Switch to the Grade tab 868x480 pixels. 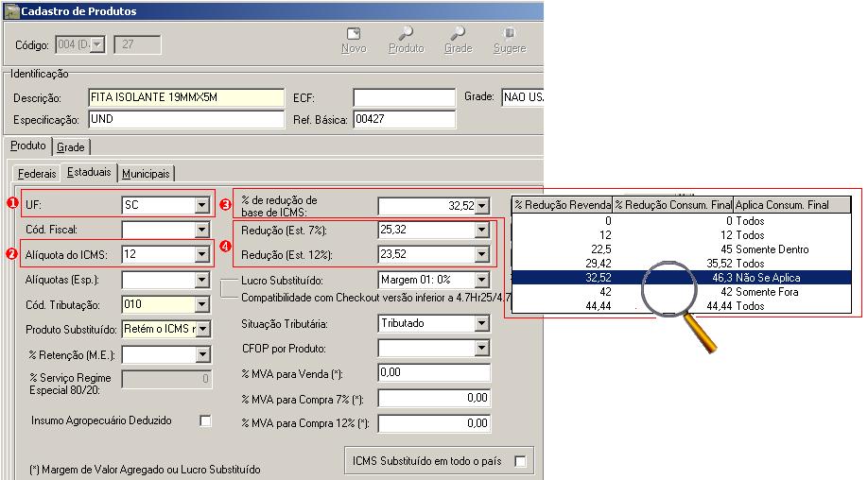(x=71, y=147)
